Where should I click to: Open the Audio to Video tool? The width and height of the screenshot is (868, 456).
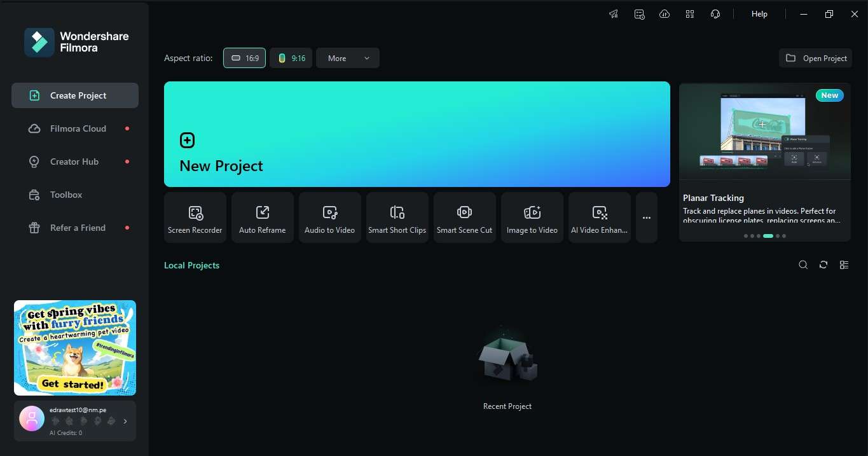click(x=330, y=218)
